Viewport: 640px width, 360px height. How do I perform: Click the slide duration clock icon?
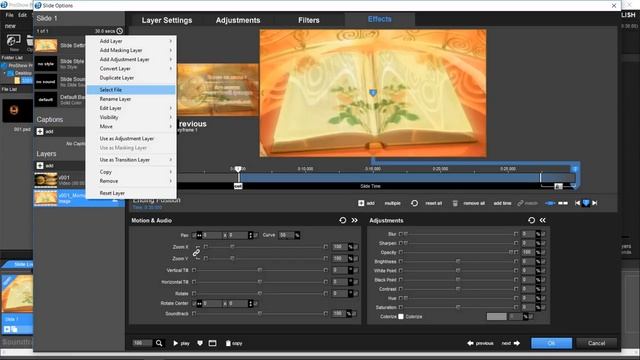[x=120, y=31]
